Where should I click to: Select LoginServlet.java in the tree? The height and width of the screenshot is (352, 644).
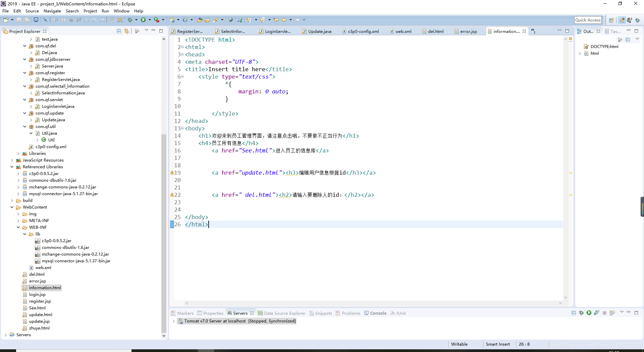point(58,106)
